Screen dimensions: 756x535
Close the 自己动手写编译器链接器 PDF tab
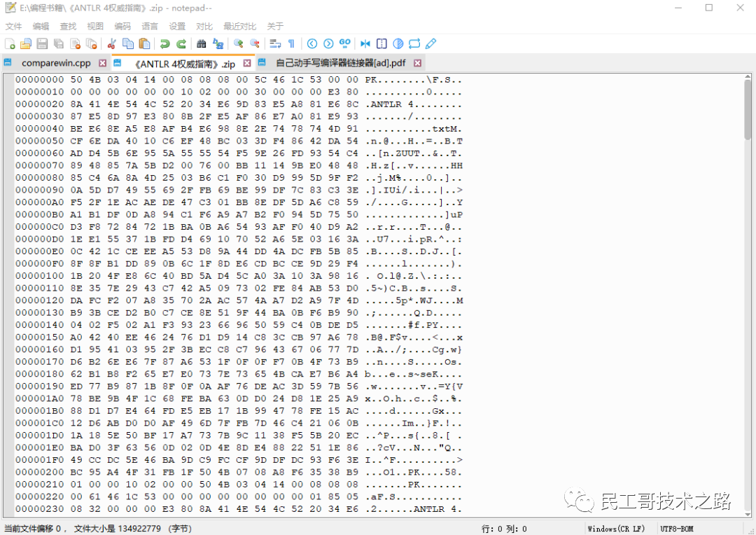418,62
